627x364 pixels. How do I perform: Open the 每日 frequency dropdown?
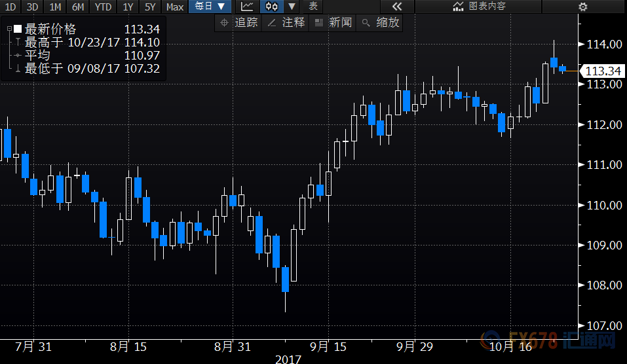[x=210, y=7]
